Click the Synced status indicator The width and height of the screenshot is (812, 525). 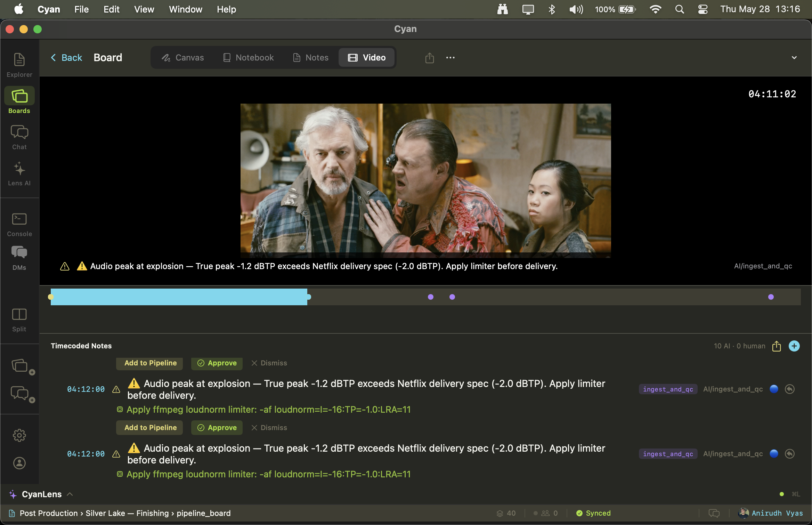point(593,513)
